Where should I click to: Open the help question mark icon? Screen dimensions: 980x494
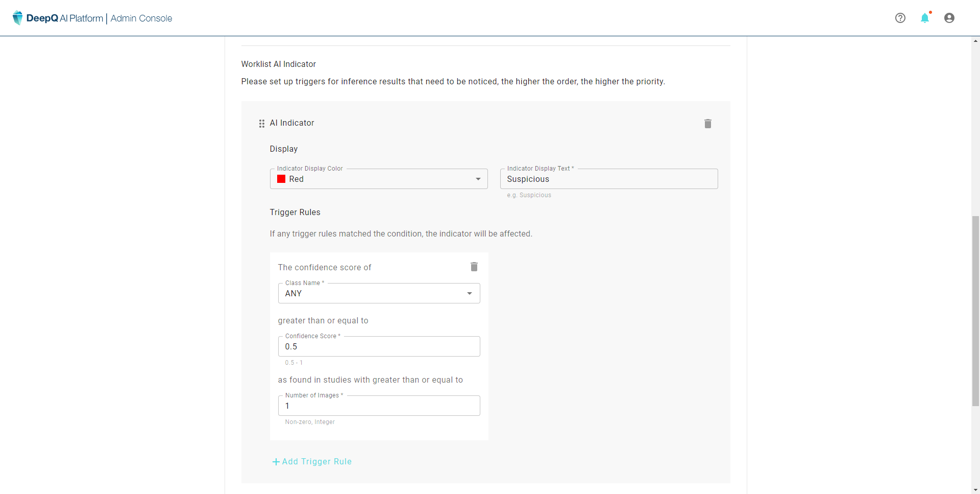[x=900, y=18]
